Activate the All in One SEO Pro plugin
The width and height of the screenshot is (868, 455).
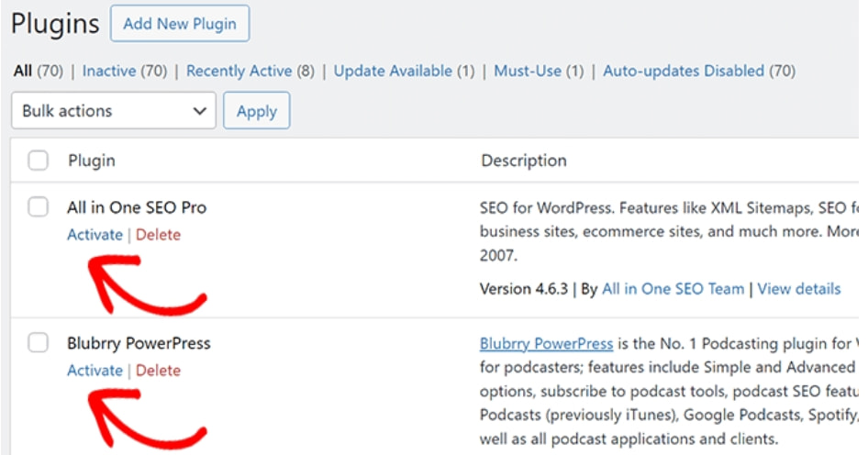[x=95, y=235]
